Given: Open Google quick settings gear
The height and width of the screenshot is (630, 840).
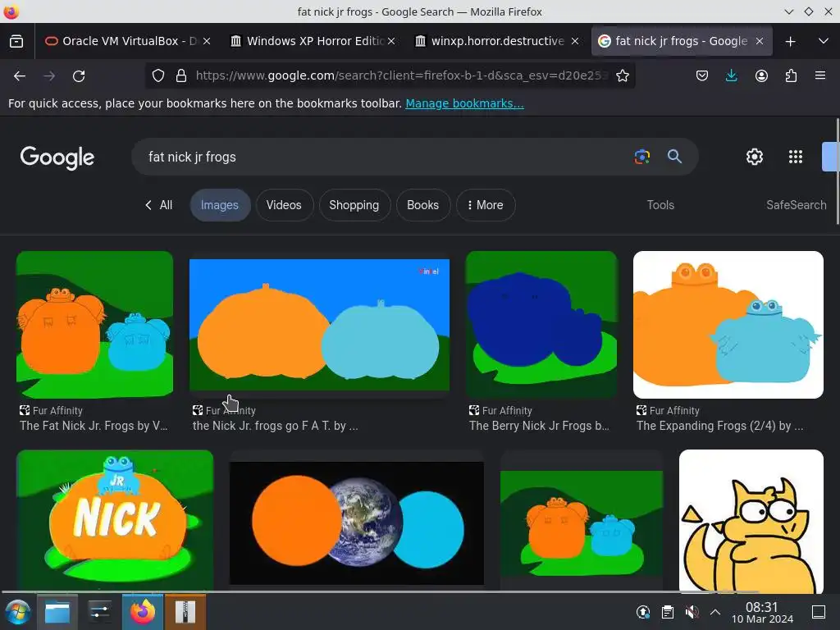Looking at the screenshot, I should [x=755, y=157].
